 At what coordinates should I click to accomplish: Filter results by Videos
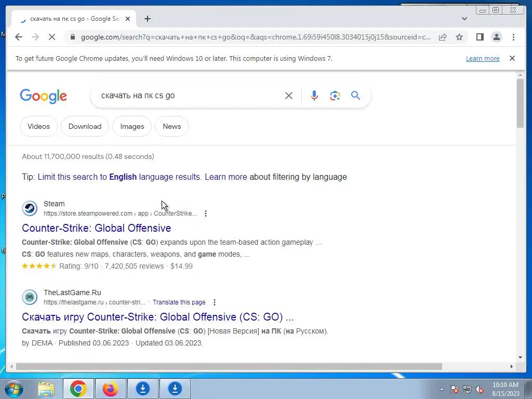click(x=38, y=126)
